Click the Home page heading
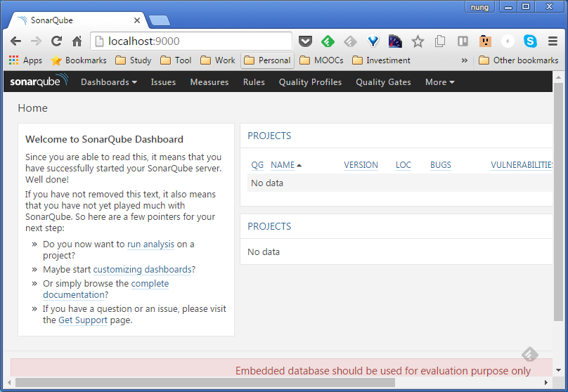The image size is (568, 392). [32, 108]
